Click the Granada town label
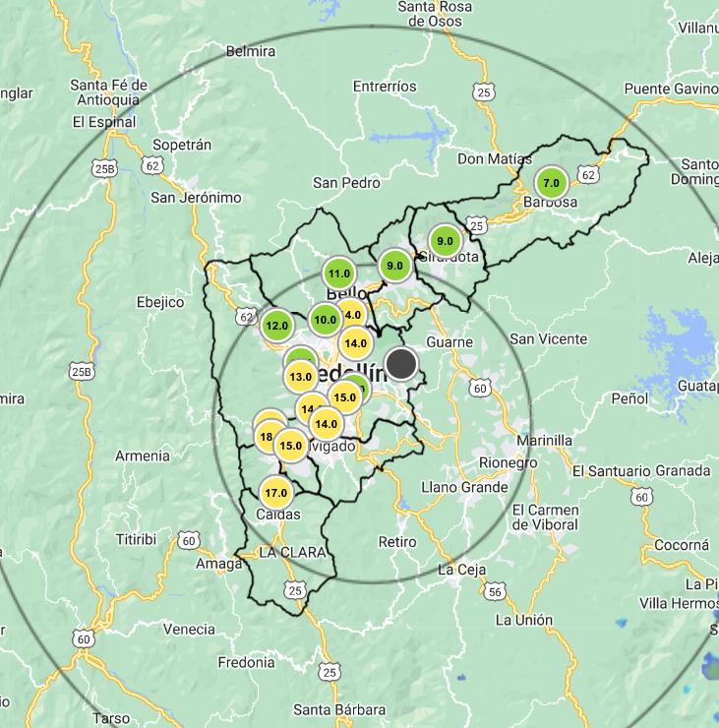The image size is (719, 728). coord(682,471)
